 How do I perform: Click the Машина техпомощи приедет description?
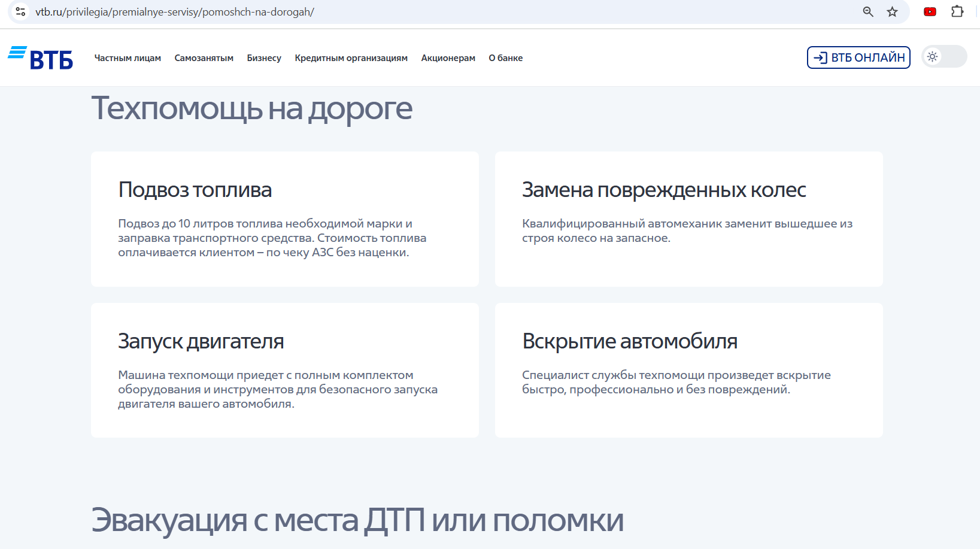[278, 389]
